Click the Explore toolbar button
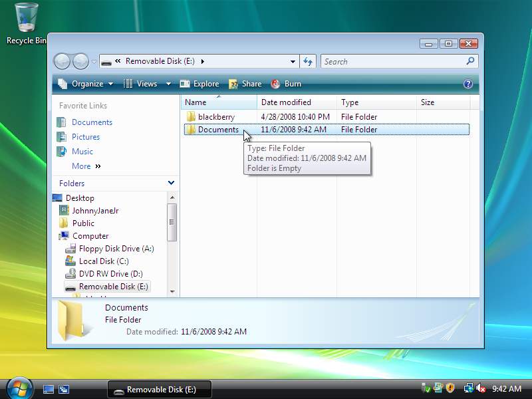This screenshot has width=532, height=399. coord(199,84)
